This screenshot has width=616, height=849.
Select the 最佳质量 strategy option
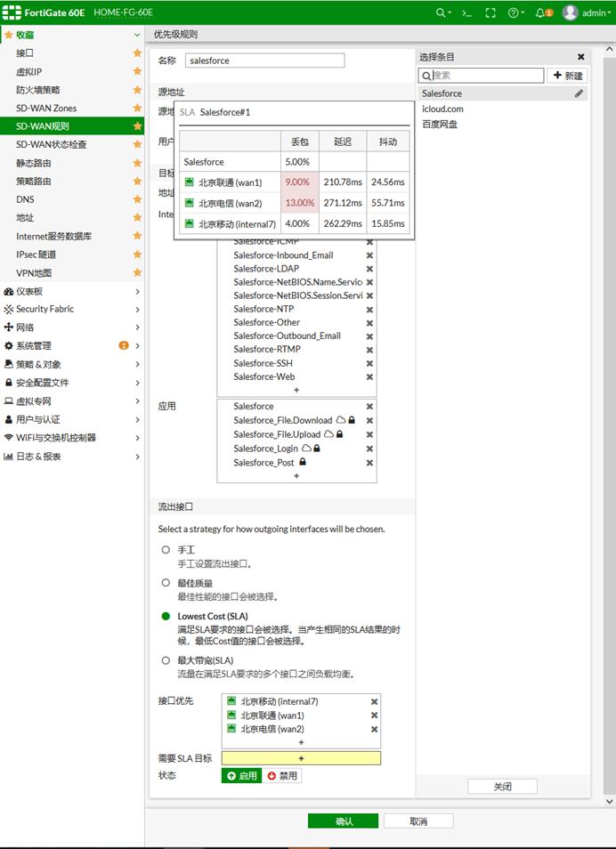pos(166,583)
